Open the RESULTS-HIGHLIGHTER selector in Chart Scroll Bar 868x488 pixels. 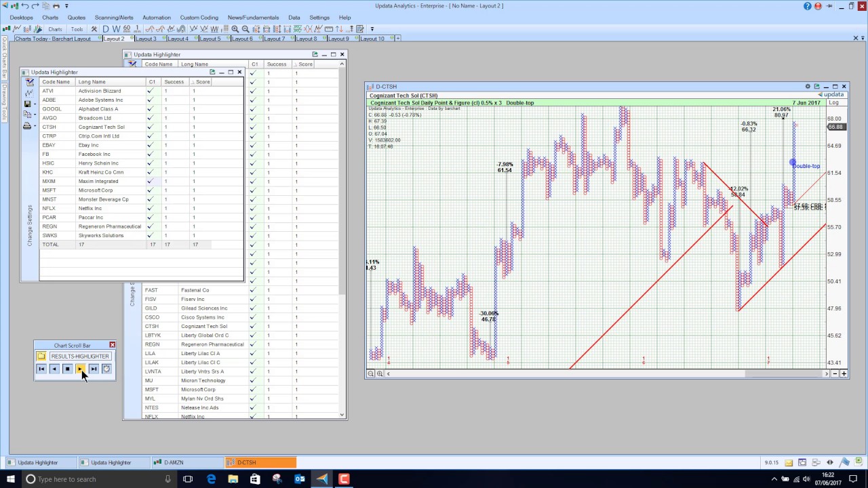coord(80,356)
